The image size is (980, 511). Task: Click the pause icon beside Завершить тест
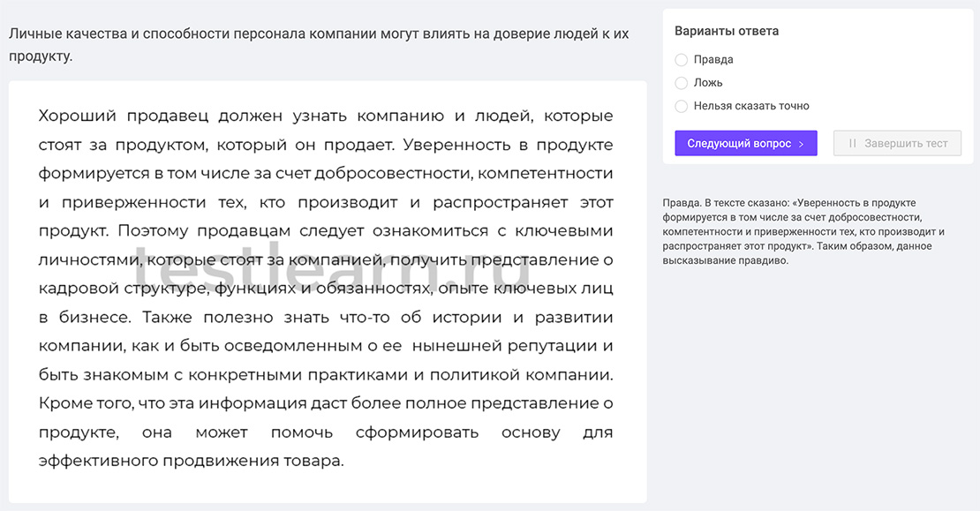[852, 143]
